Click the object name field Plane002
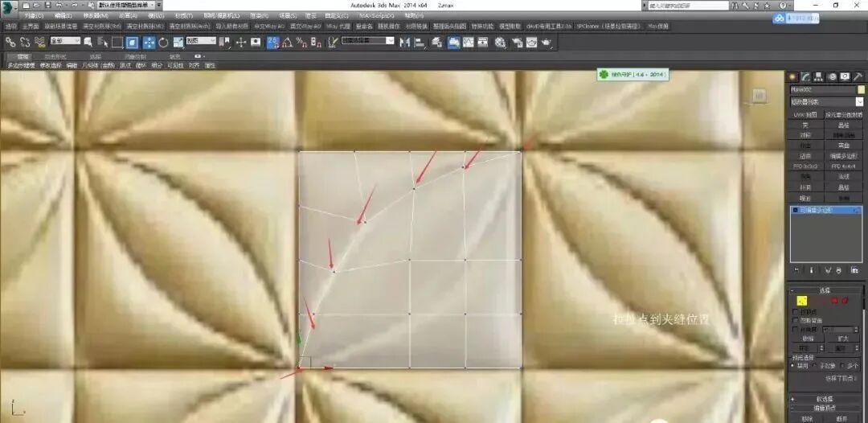This screenshot has width=868, height=423. click(x=822, y=89)
